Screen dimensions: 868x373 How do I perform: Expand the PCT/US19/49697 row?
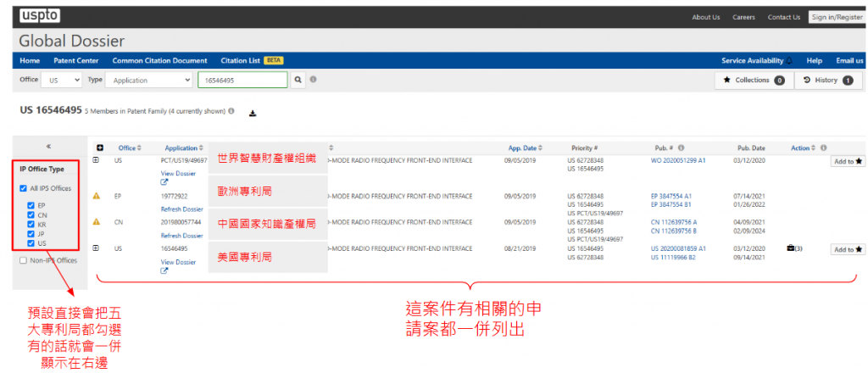tap(95, 160)
